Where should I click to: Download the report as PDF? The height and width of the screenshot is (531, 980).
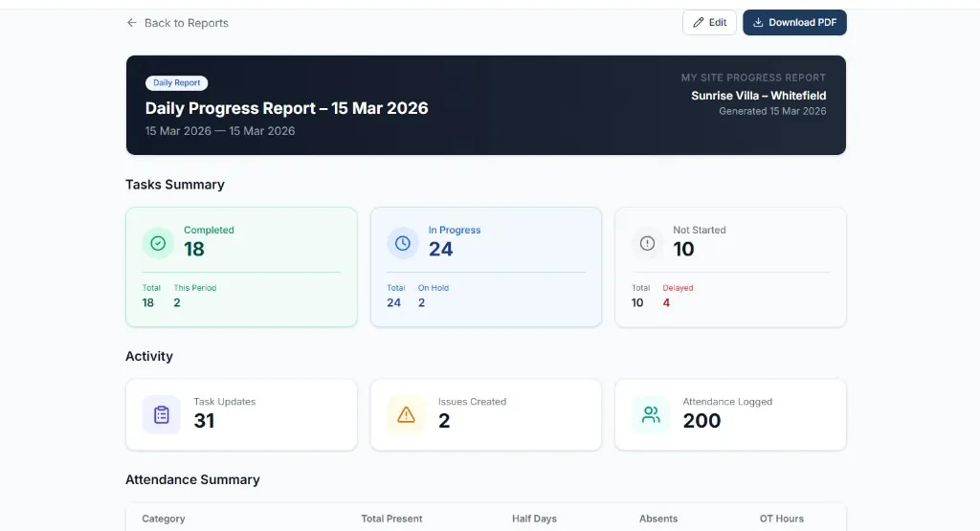point(794,23)
